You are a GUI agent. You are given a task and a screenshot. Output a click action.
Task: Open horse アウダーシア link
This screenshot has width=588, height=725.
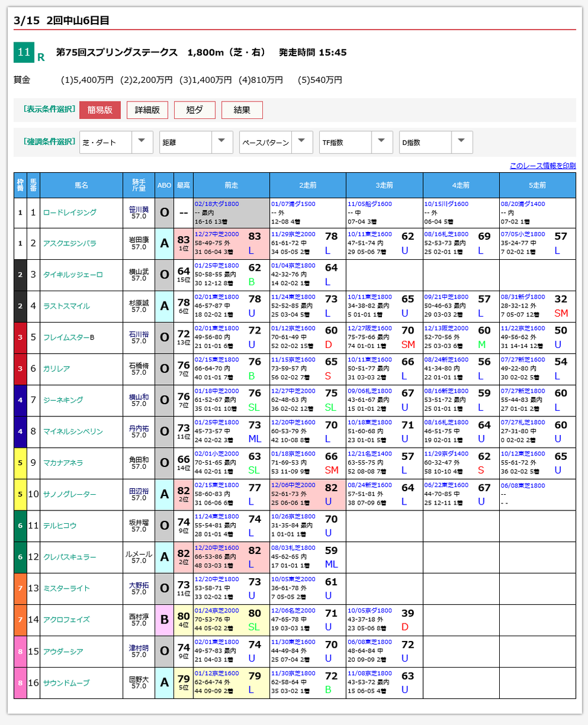pos(63,652)
